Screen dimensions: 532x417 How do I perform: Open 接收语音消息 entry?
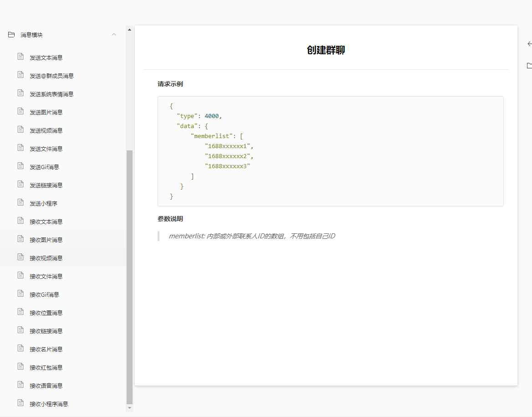(46, 386)
